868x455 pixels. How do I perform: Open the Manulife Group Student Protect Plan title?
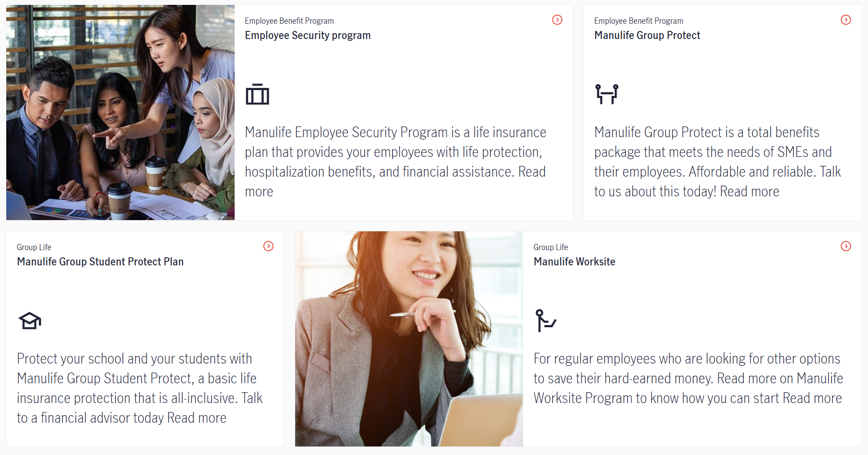coord(100,262)
